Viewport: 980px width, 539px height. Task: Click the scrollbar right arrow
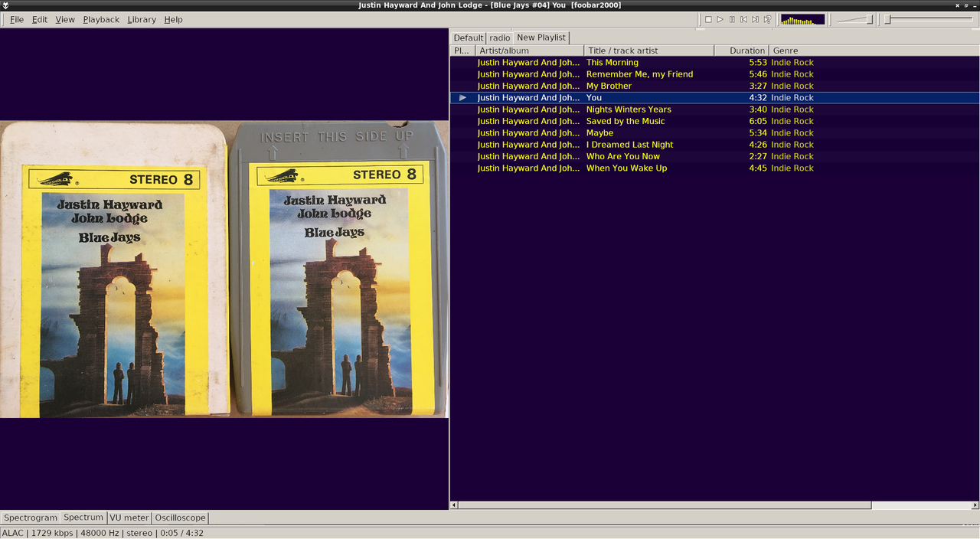coord(975,505)
